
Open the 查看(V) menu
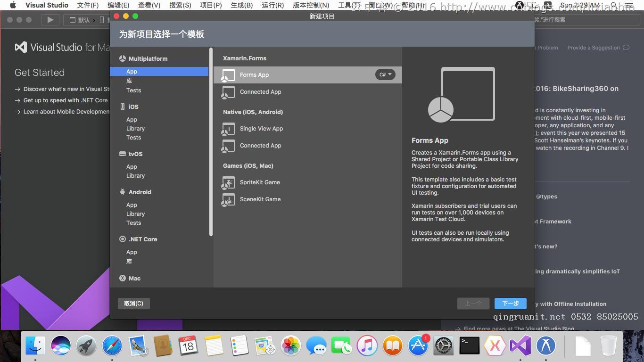(x=149, y=5)
